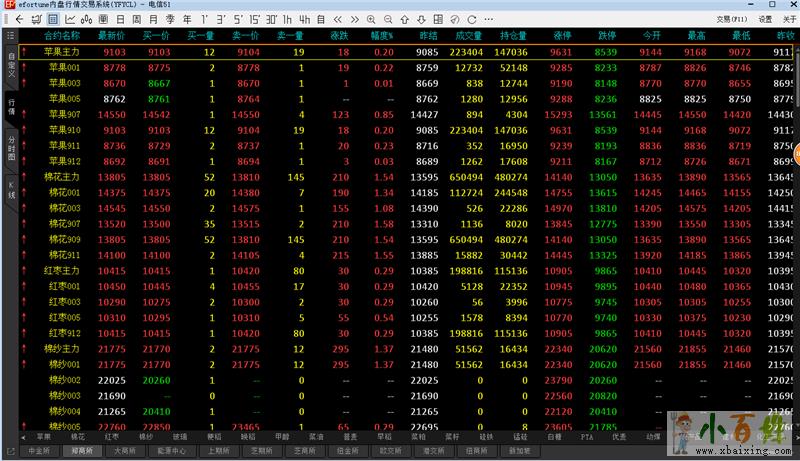This screenshot has height=461, width=800.
Task: Click the 交易(F11) trade button
Action: pyautogui.click(x=731, y=19)
